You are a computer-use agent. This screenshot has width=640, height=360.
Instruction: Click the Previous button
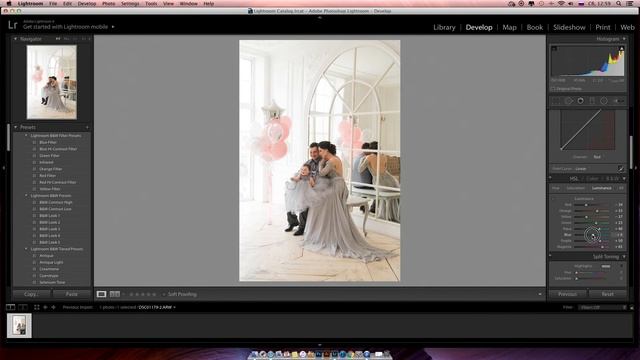pyautogui.click(x=567, y=294)
